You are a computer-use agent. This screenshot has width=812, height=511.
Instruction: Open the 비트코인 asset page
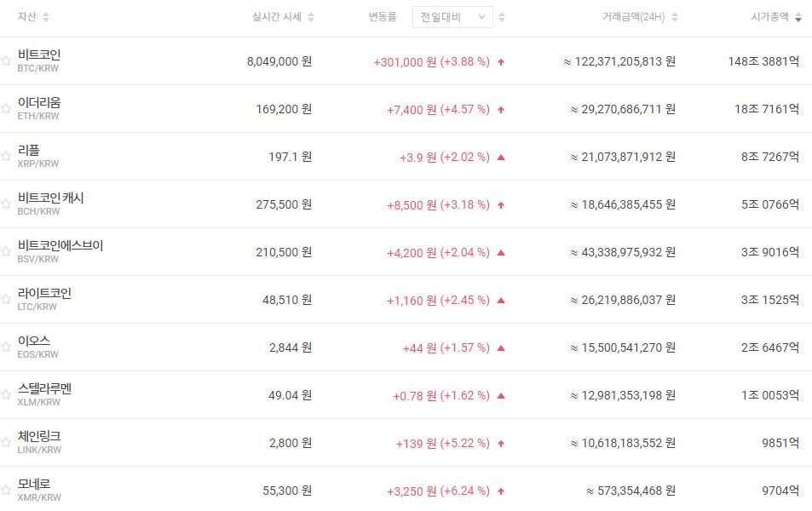(39, 55)
